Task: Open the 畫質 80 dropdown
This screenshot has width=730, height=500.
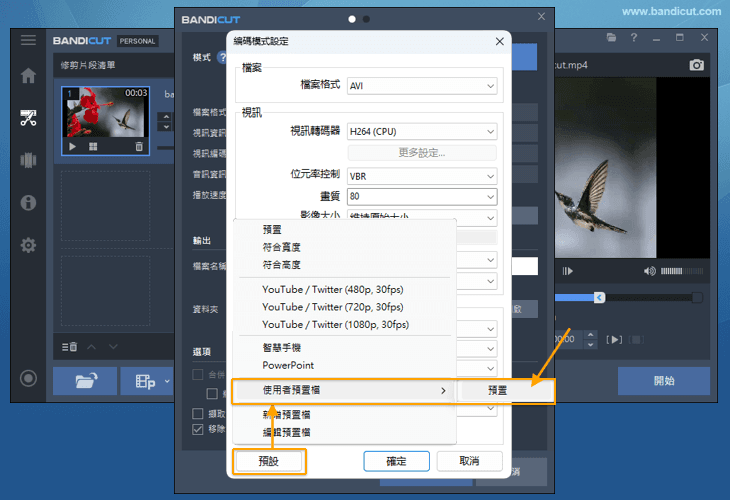Action: (x=422, y=196)
